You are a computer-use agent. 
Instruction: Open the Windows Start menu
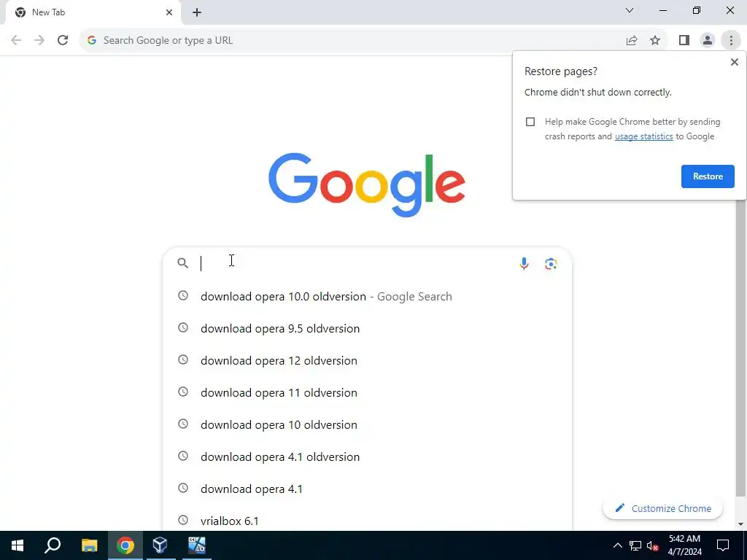[x=18, y=545]
